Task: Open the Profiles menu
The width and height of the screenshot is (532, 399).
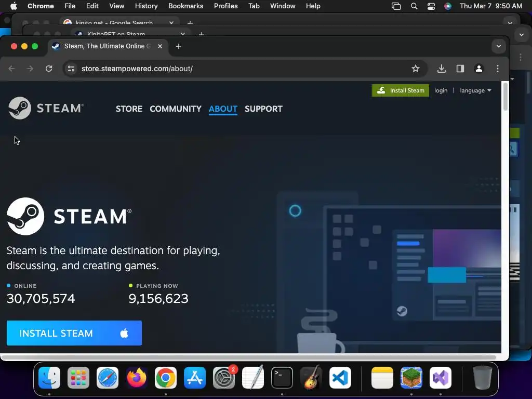Action: pyautogui.click(x=225, y=6)
